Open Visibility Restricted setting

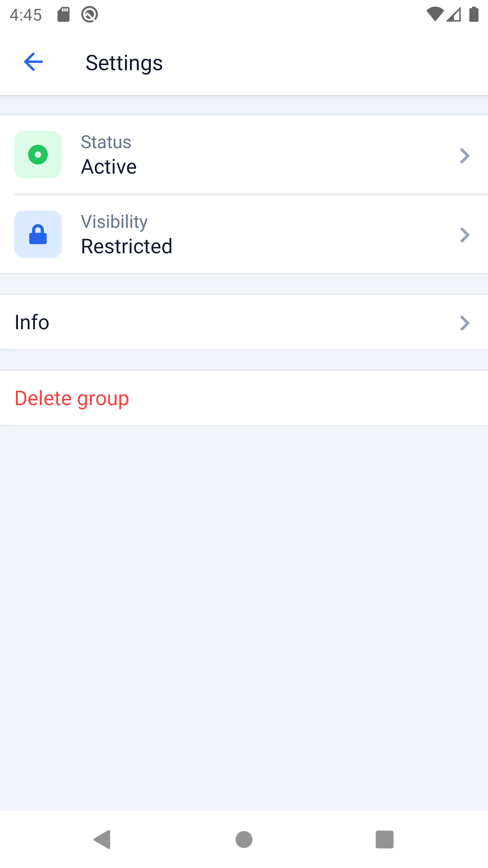pos(244,234)
